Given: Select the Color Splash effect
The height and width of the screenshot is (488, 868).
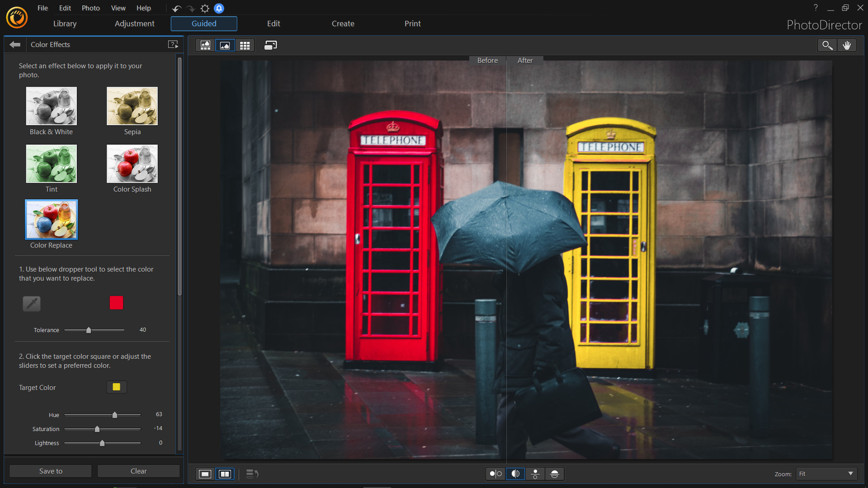Looking at the screenshot, I should coord(132,164).
